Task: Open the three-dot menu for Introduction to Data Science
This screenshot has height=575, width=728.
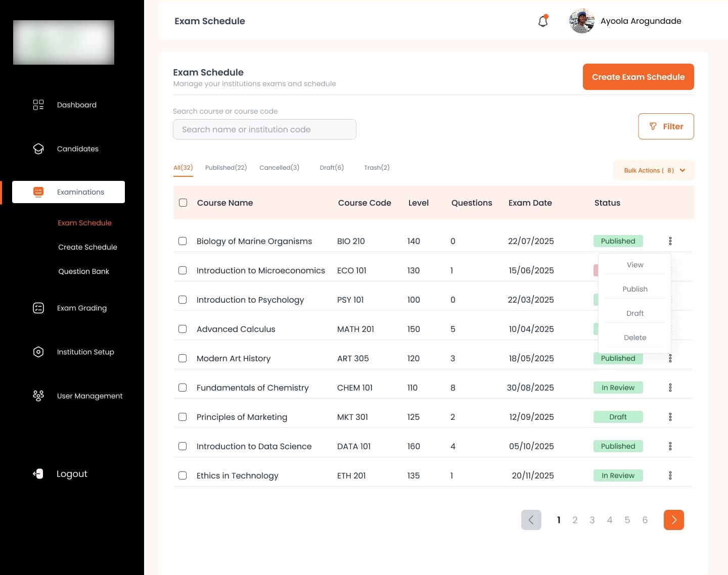Action: tap(670, 446)
